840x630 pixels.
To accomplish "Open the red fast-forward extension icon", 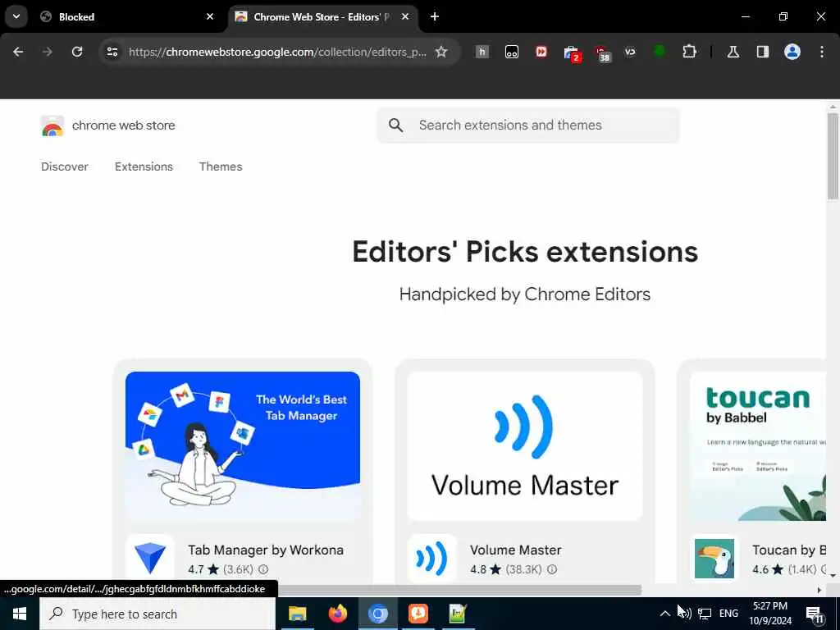I will coord(541,52).
